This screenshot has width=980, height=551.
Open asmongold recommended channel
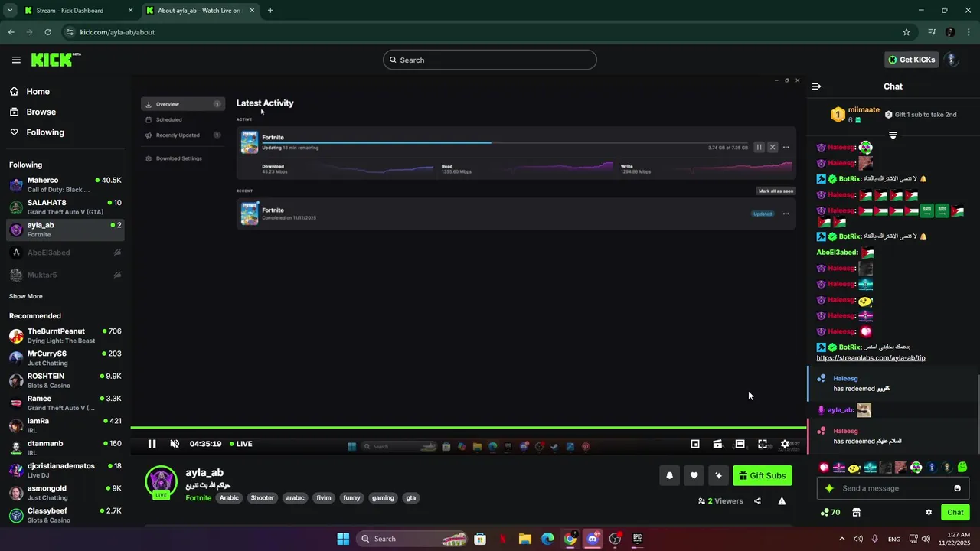(x=65, y=492)
